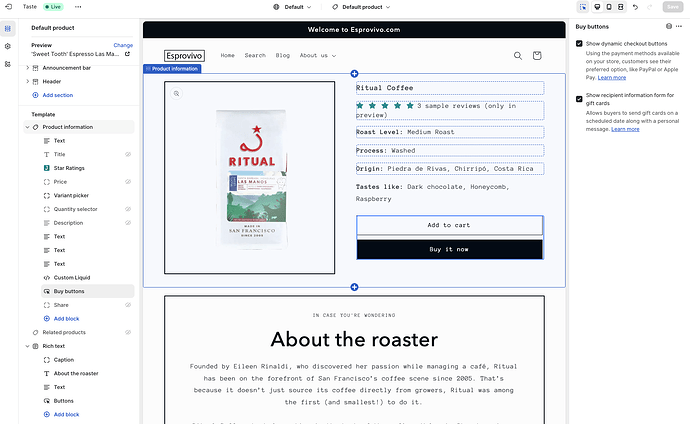Viewport: 690px width, 424px height.
Task: Switch to desktop preview icon
Action: (597, 7)
